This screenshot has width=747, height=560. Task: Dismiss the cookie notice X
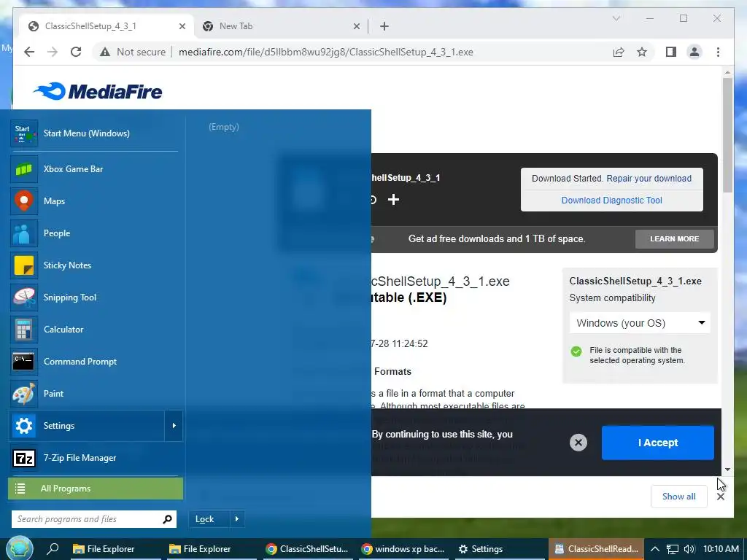(x=578, y=443)
